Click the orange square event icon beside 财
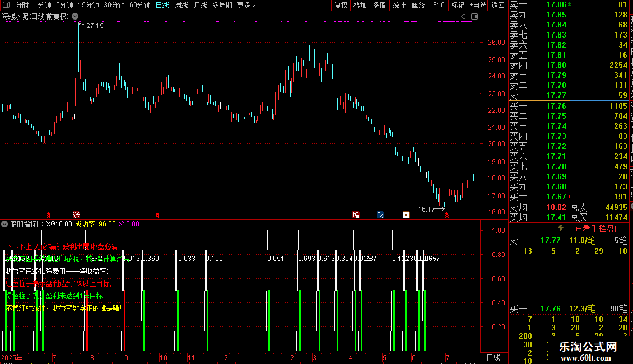Screen dimensions: 633x364 tap(406, 215)
